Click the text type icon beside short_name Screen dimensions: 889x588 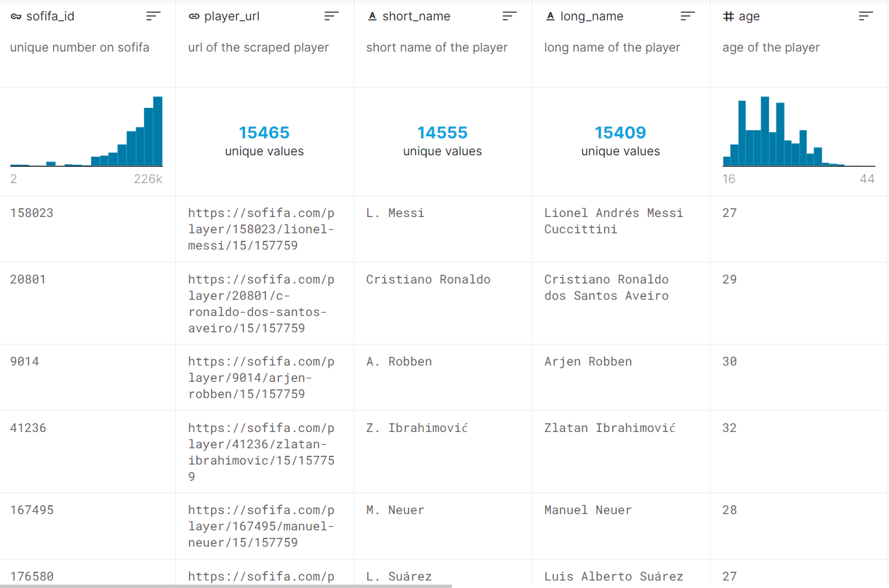pyautogui.click(x=372, y=16)
